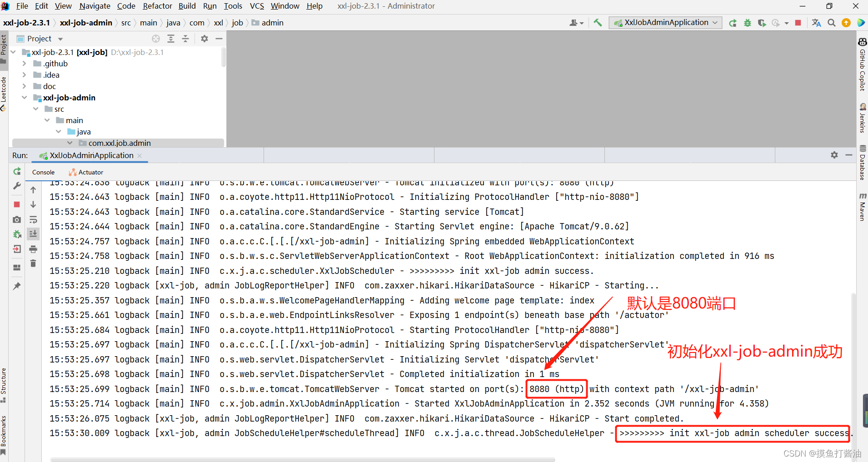Open Structure tool window tab
Viewport: 868px width, 462px height.
tap(4, 385)
